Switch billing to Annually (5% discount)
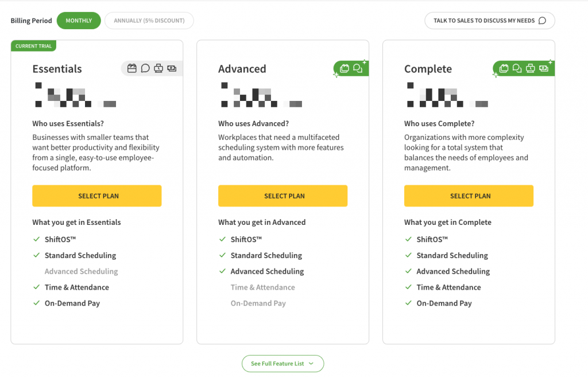 coord(149,21)
